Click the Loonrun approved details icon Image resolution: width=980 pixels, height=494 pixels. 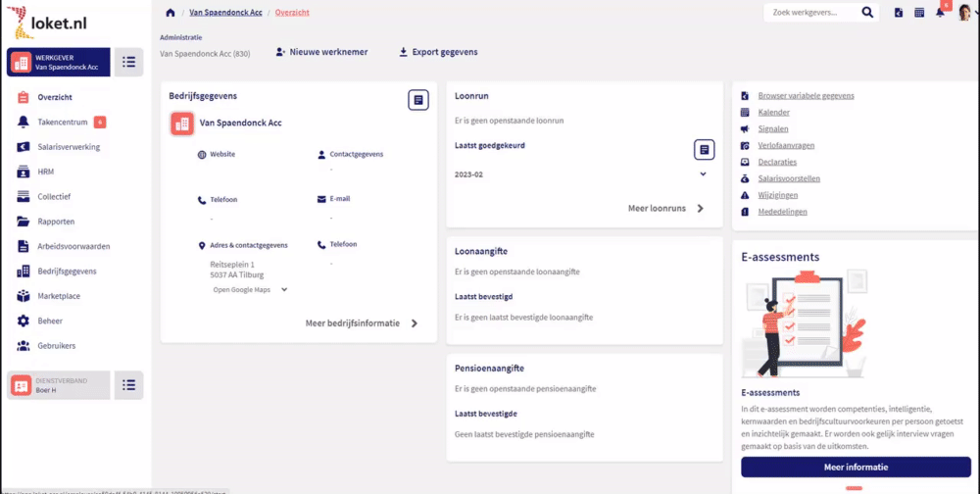click(705, 149)
